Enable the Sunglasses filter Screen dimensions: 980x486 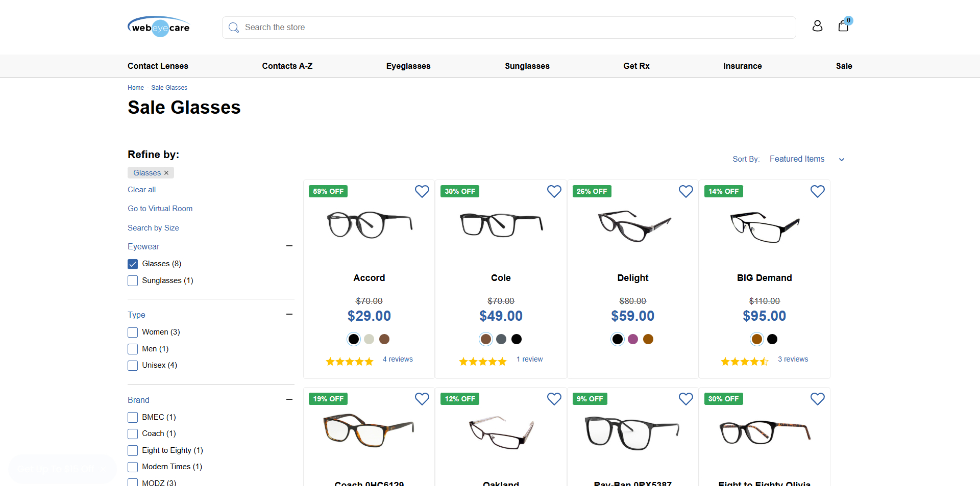(x=132, y=280)
